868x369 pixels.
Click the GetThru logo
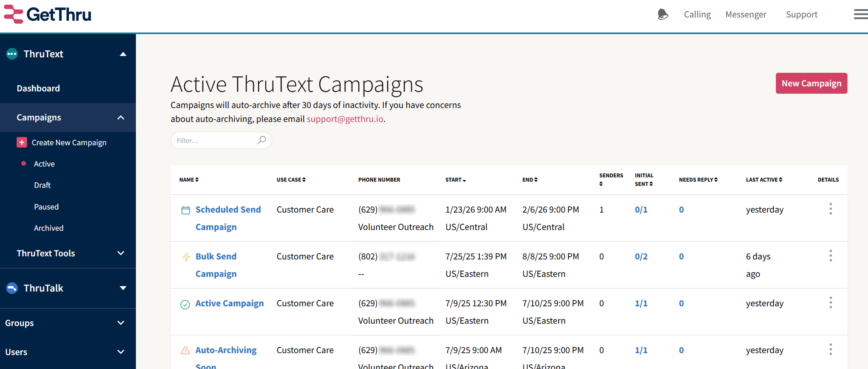pos(48,14)
